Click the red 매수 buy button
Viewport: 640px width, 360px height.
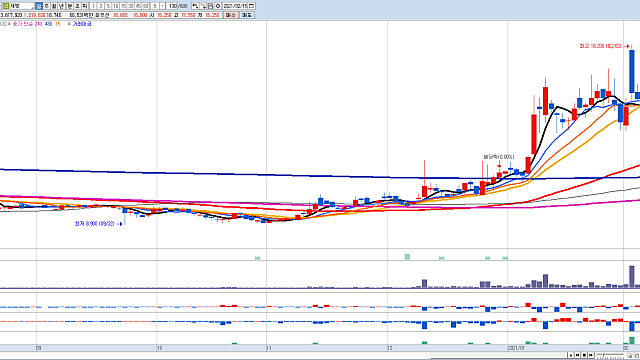[x=231, y=15]
